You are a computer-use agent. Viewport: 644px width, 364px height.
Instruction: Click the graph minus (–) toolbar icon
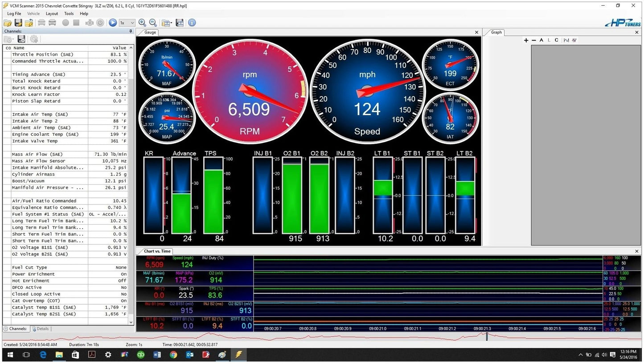coord(534,40)
